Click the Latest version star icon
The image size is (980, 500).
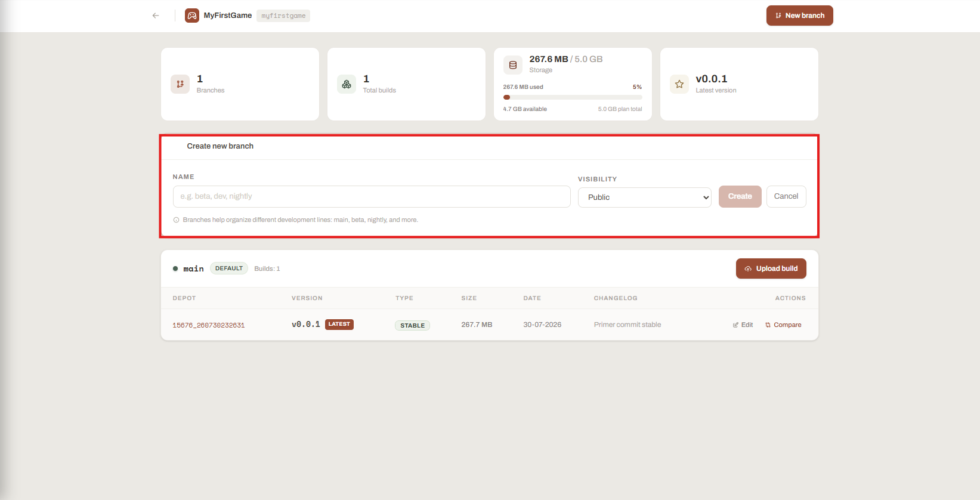tap(679, 84)
